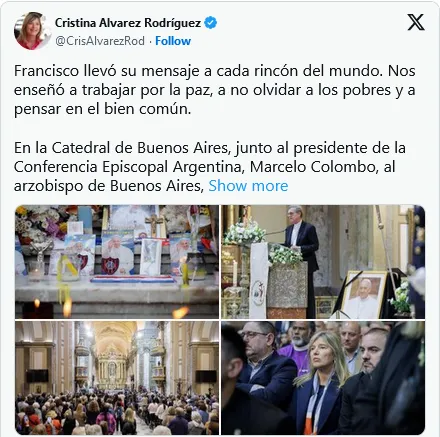This screenshot has height=437, width=440.
Task: Click the framed Pope portrait beside the pulpit
Action: pos(364,295)
